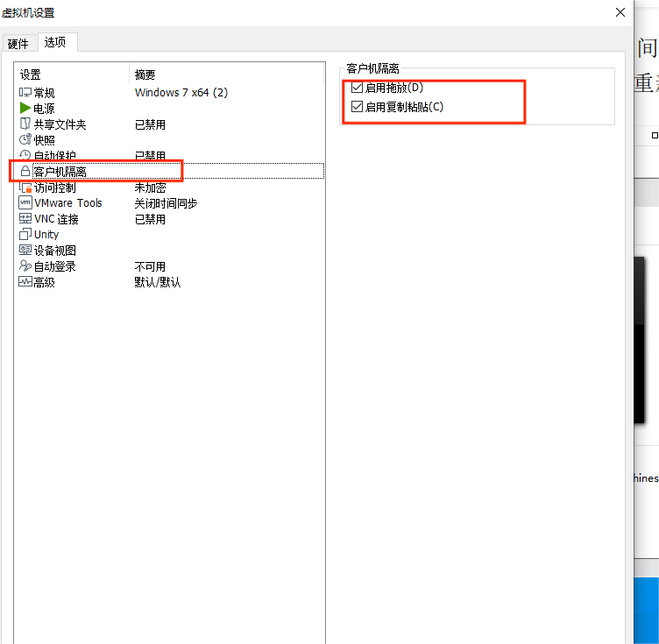659x644 pixels.
Task: Toggle the 启用拖放(D) checkbox
Action: coord(357,88)
